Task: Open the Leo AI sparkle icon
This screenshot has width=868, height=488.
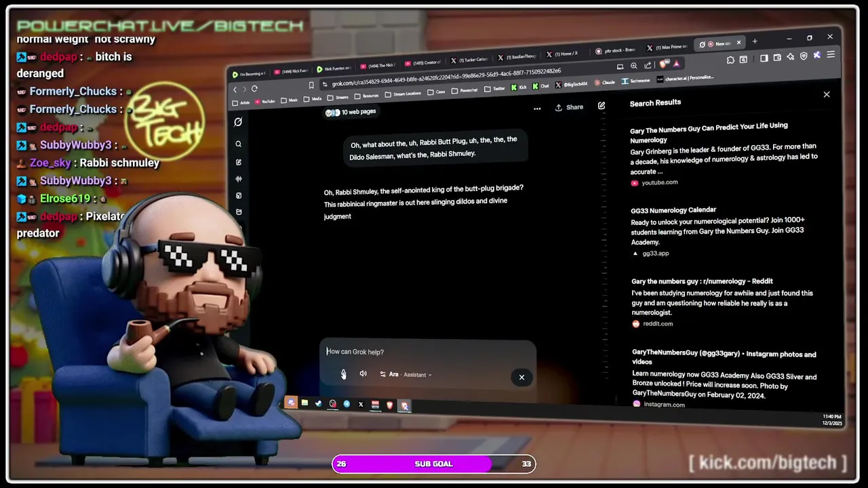Action: [x=791, y=57]
